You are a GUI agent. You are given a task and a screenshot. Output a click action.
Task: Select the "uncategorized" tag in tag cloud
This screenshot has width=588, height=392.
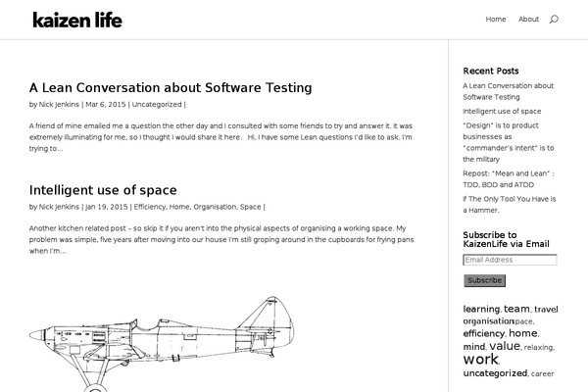(495, 373)
